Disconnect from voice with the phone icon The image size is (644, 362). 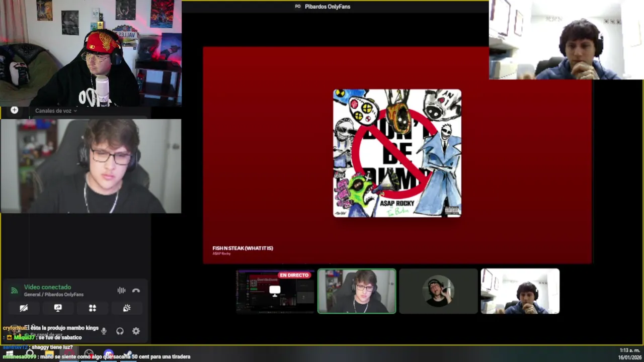pos(136,290)
